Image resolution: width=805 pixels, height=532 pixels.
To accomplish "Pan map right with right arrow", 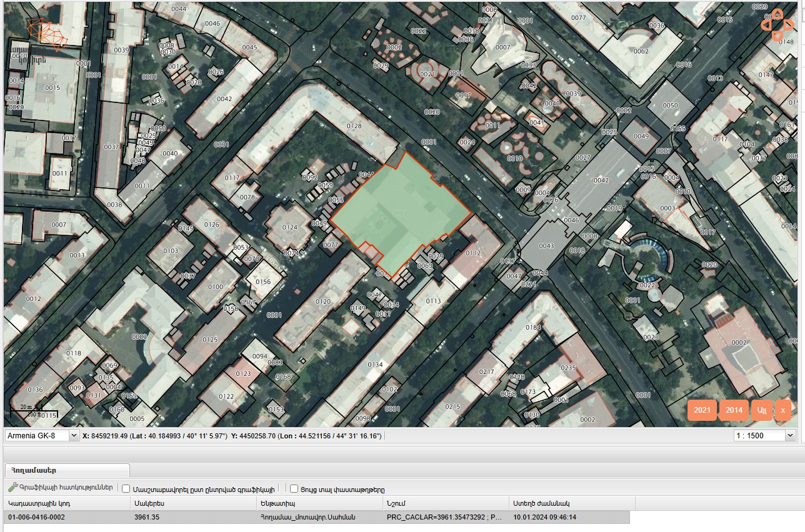I will [x=790, y=24].
